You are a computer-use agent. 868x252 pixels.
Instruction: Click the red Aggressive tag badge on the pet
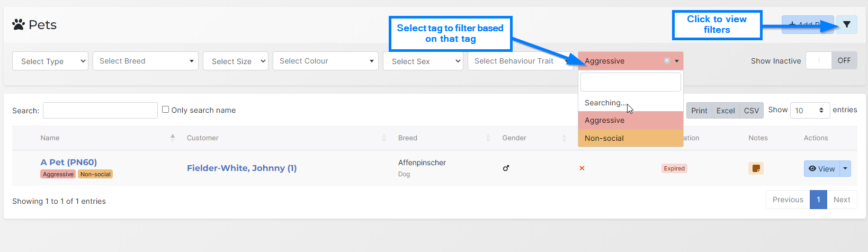(58, 174)
